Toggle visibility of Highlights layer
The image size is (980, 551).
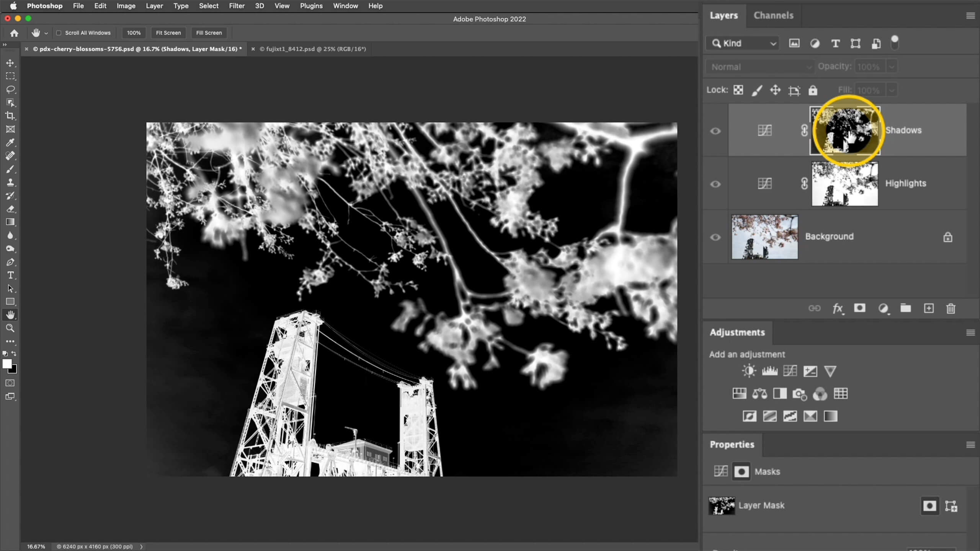click(x=715, y=184)
